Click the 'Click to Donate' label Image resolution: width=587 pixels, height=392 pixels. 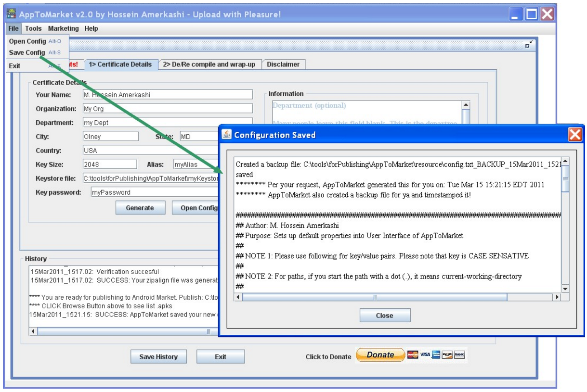coord(328,357)
